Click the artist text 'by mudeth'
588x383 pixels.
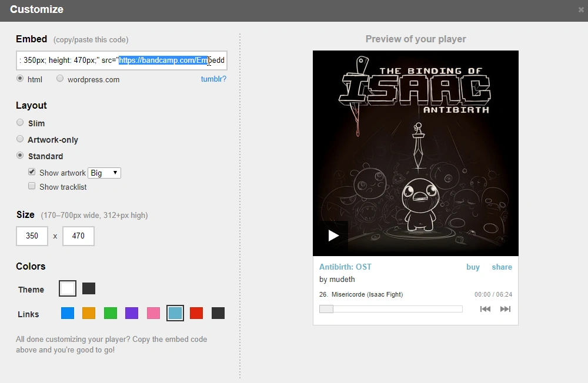[337, 280]
